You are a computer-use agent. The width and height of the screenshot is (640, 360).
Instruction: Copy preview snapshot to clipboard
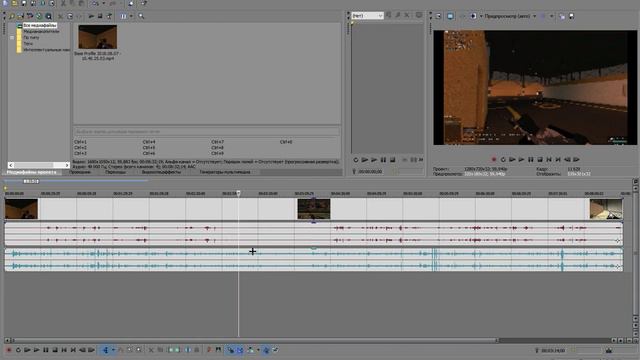click(562, 16)
